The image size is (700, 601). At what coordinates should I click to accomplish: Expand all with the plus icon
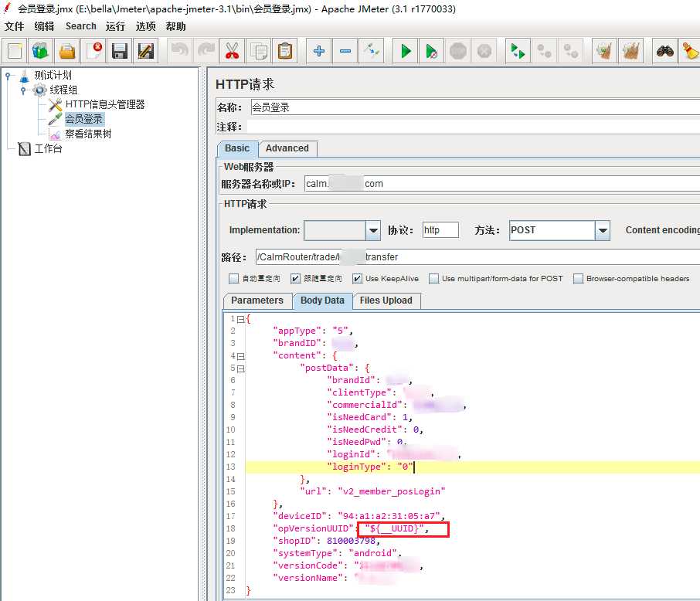(x=319, y=51)
